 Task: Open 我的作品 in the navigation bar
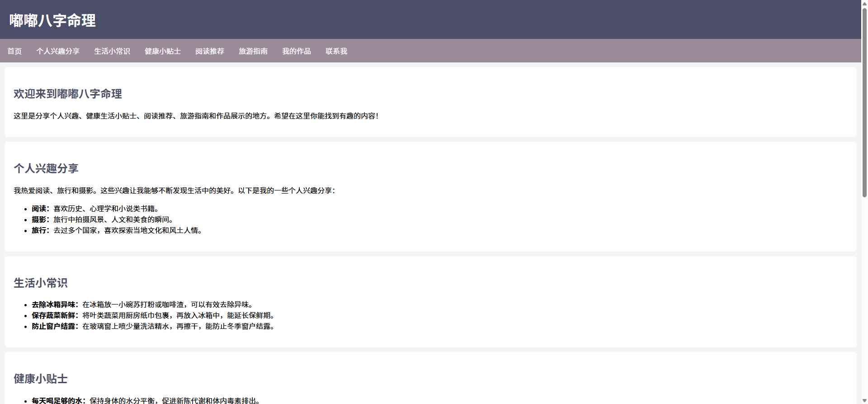[297, 51]
